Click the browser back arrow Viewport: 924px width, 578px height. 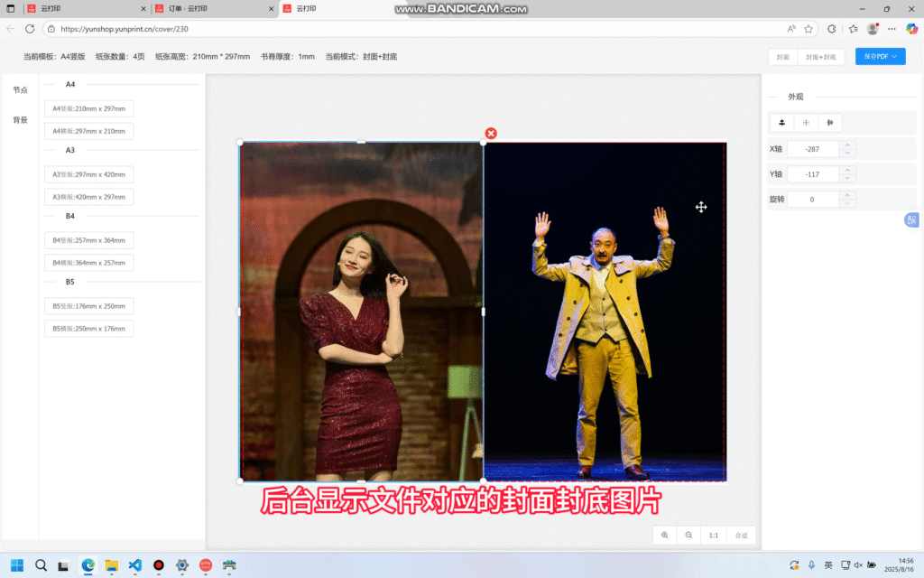click(11, 28)
